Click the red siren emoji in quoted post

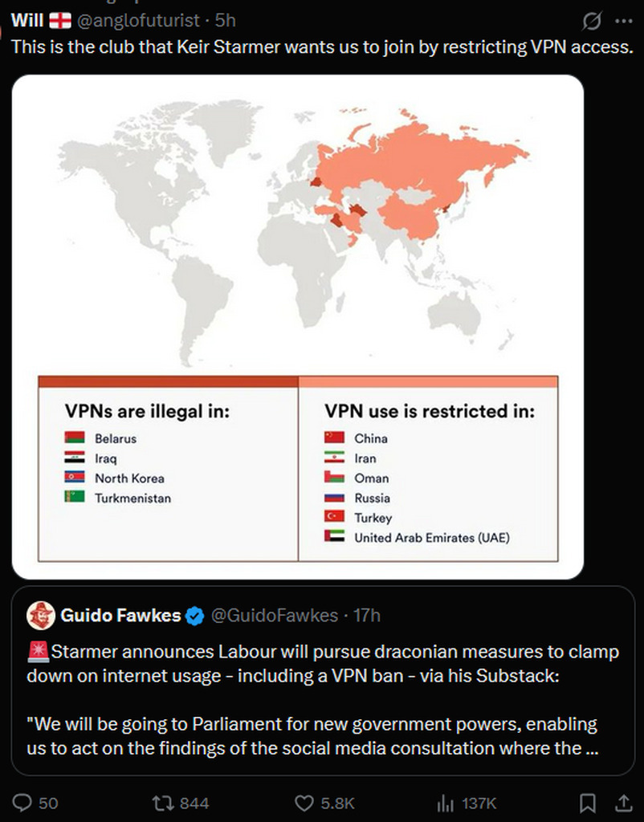click(38, 652)
